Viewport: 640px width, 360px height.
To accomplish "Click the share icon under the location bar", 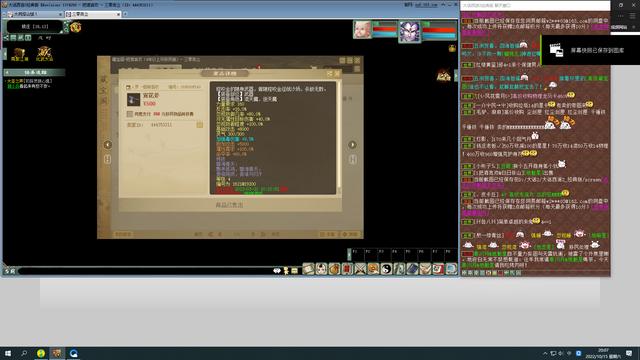I will click(x=6, y=38).
